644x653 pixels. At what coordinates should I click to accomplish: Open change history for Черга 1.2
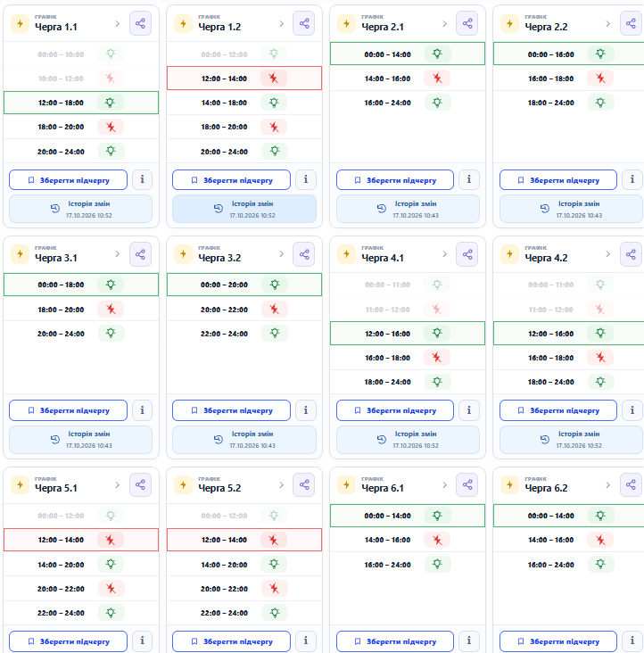[x=244, y=209]
